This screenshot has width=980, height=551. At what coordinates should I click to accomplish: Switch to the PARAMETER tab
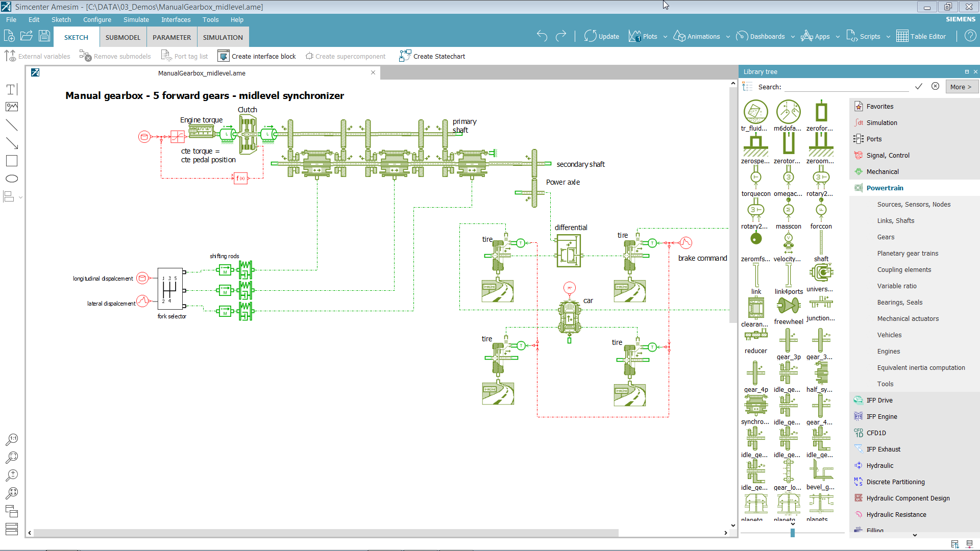point(171,37)
